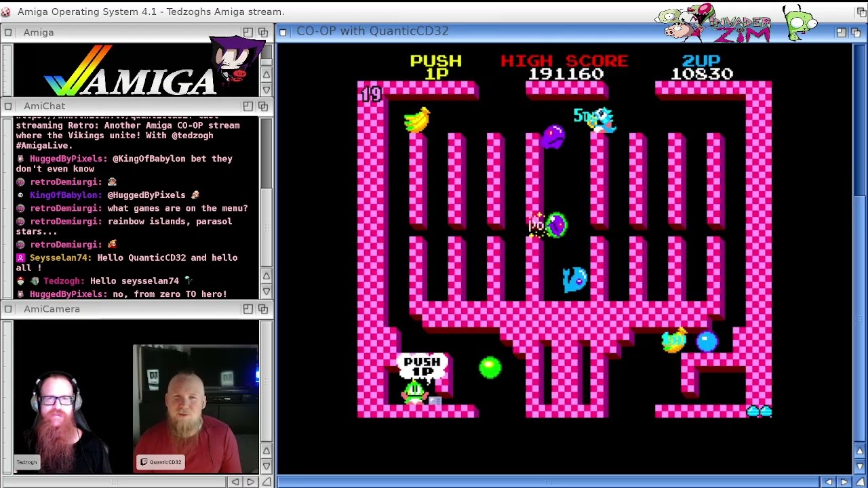Click the AmiCamera horizontal scrollbar
Screen dimensions: 868x488
[115, 482]
